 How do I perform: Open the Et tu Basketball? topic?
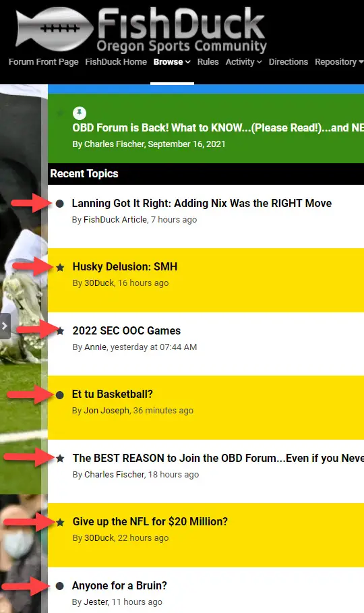112,394
